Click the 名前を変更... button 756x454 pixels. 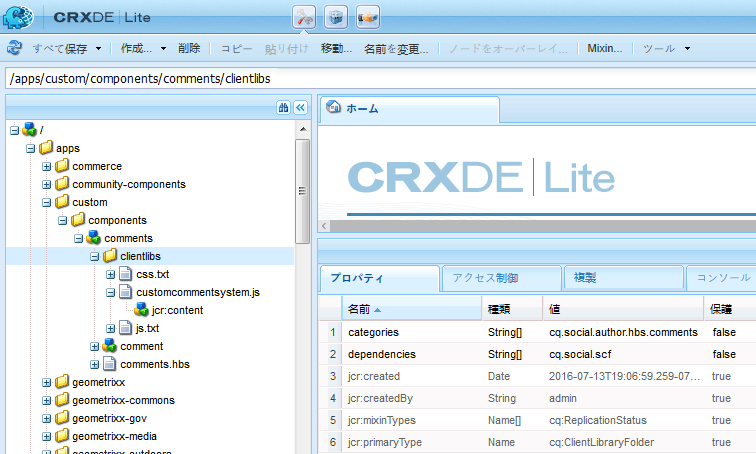pos(396,49)
